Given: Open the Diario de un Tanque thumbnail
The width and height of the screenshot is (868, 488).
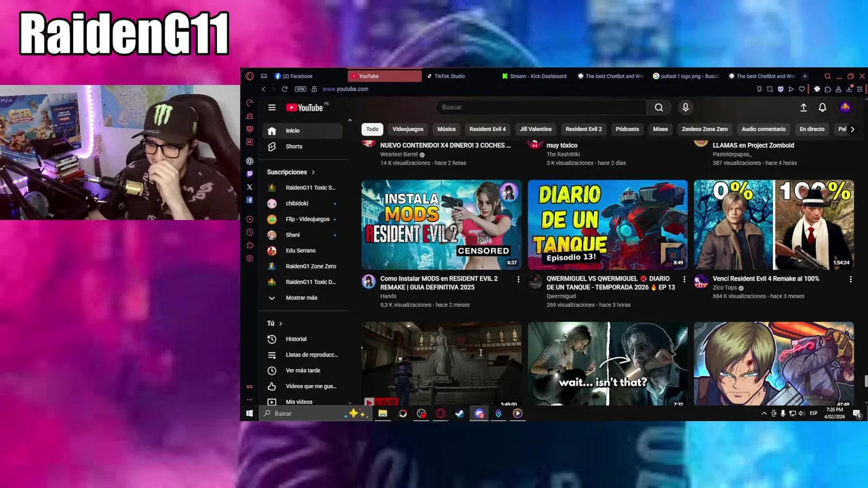Looking at the screenshot, I should tap(608, 225).
